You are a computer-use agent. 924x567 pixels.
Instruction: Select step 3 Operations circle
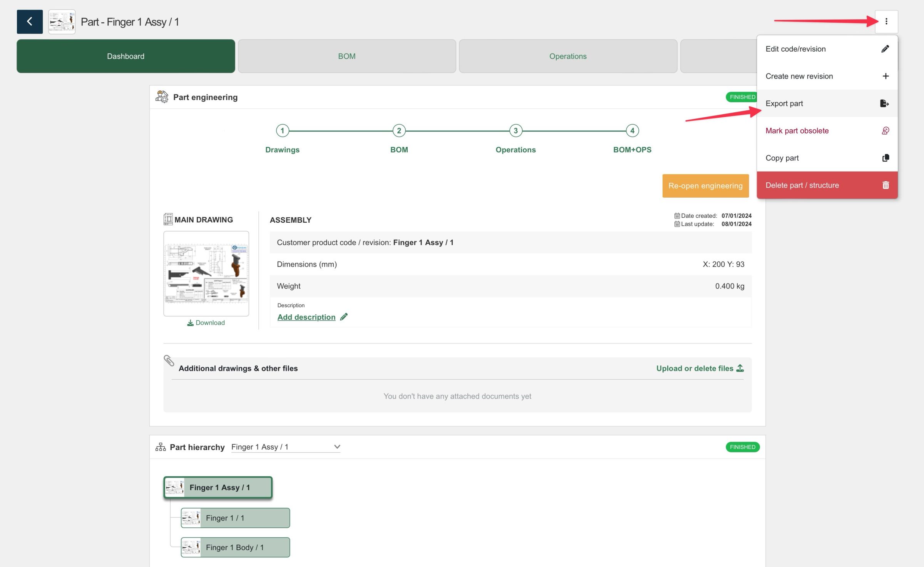tap(516, 131)
